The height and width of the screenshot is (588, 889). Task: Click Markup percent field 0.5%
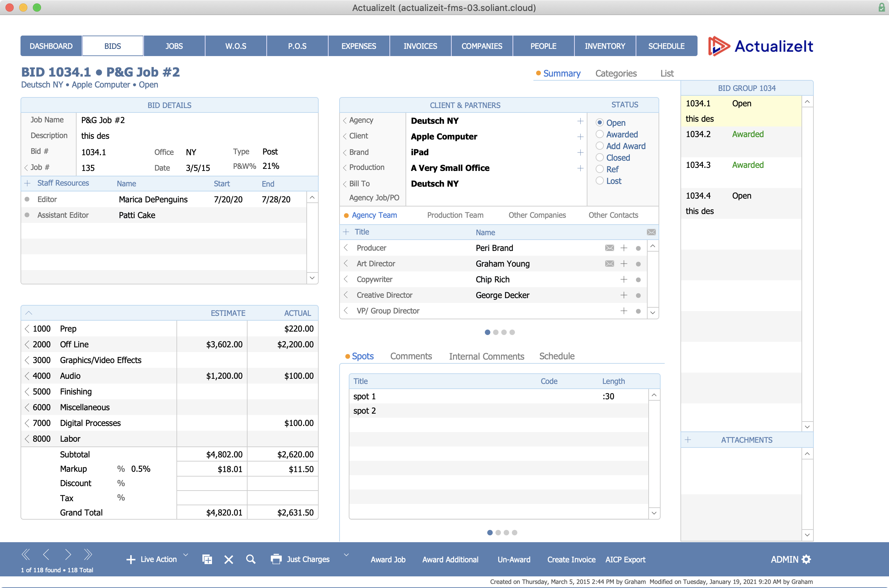141,469
